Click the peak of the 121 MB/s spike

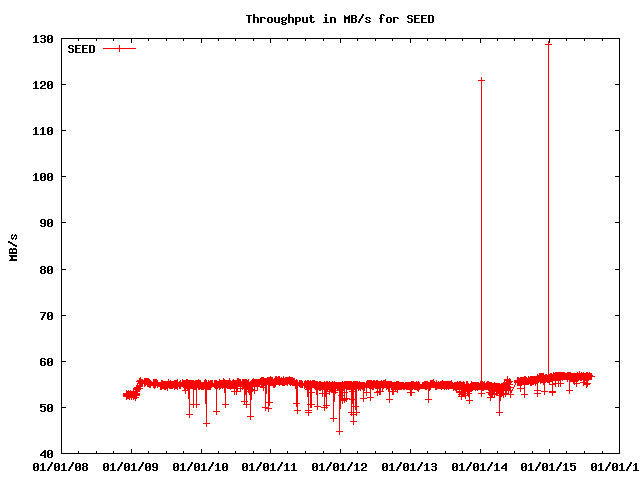pyautogui.click(x=481, y=80)
